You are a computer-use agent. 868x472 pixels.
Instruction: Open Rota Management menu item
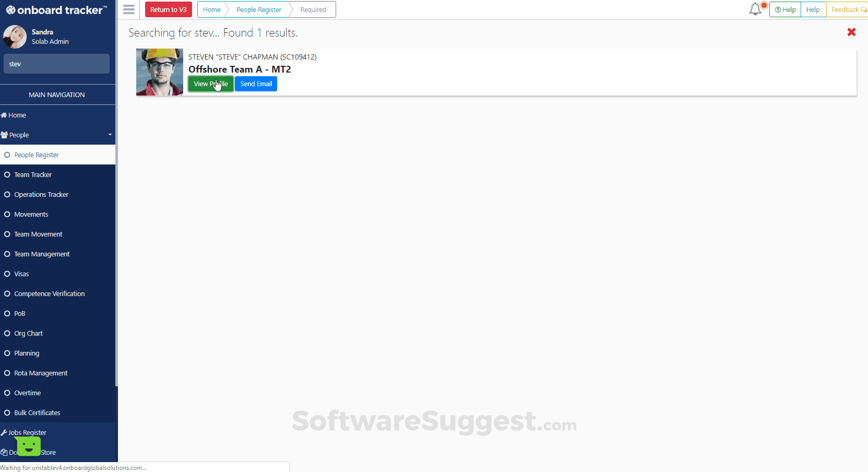tap(57, 373)
